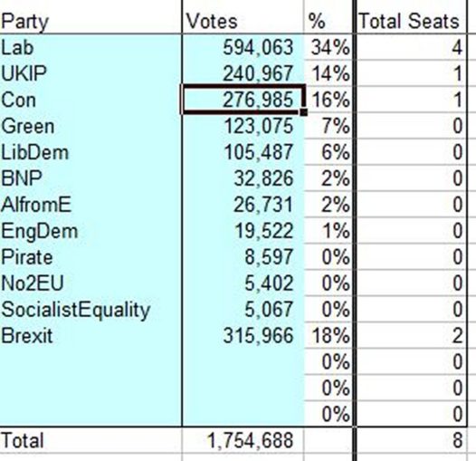476x461 pixels.
Task: Select the UKIP votes cell 240,967
Action: [243, 73]
